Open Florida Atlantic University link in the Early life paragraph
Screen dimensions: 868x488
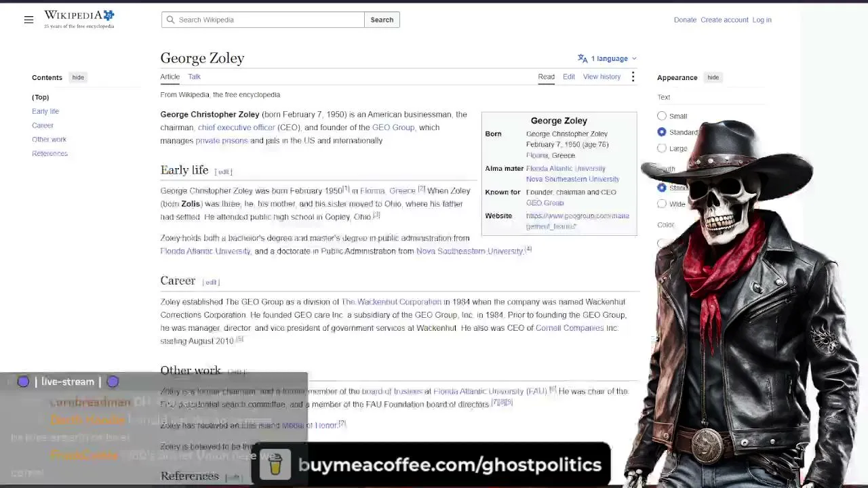tap(205, 251)
